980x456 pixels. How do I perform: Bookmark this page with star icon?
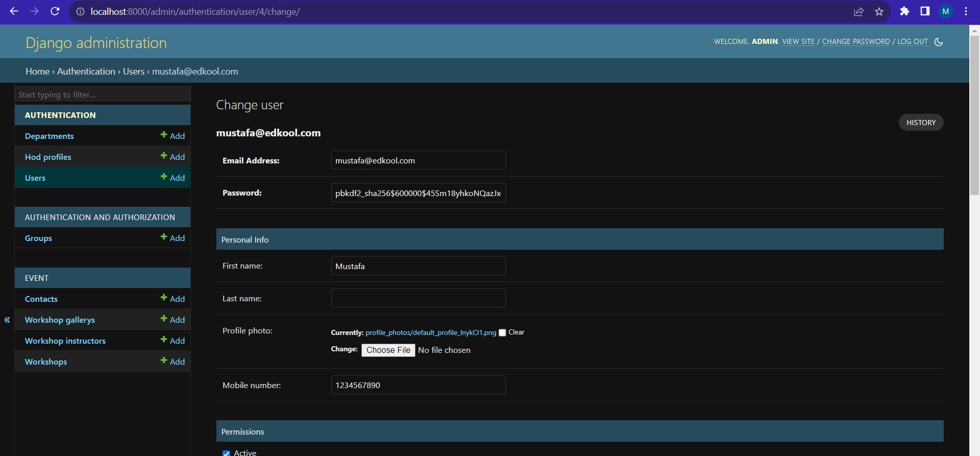(x=879, y=11)
